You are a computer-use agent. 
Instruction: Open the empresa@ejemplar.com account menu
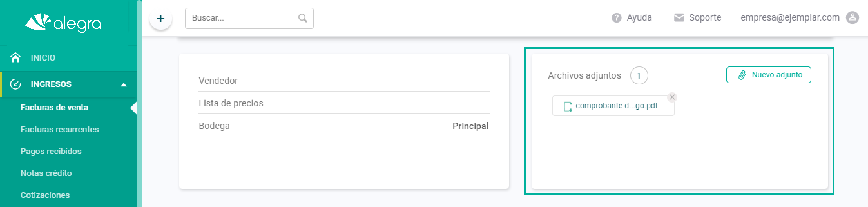[790, 18]
